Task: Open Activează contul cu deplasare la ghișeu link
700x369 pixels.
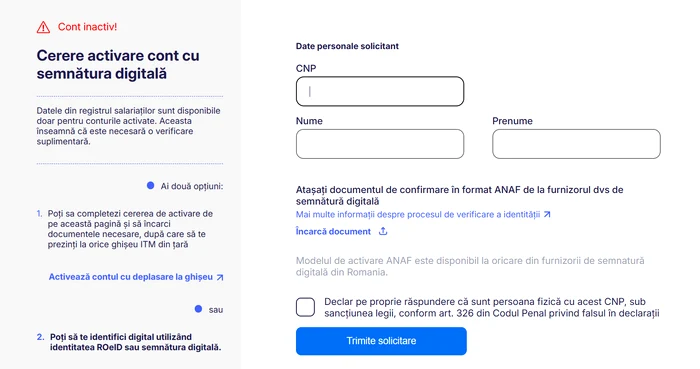Action: (131, 277)
